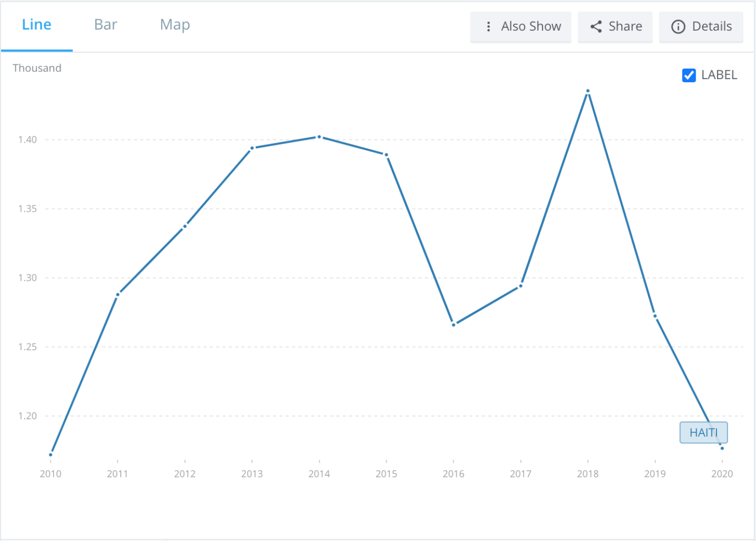The width and height of the screenshot is (756, 541).
Task: Select the Line tab
Action: coord(37,25)
